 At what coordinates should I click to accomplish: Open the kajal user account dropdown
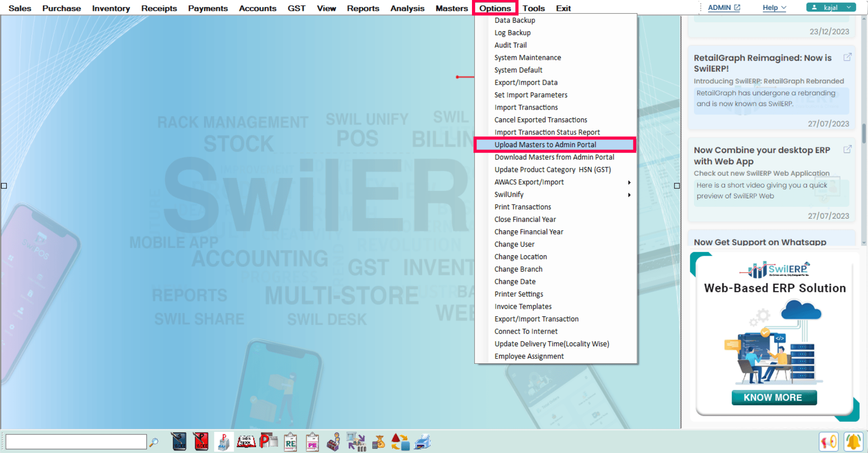831,7
